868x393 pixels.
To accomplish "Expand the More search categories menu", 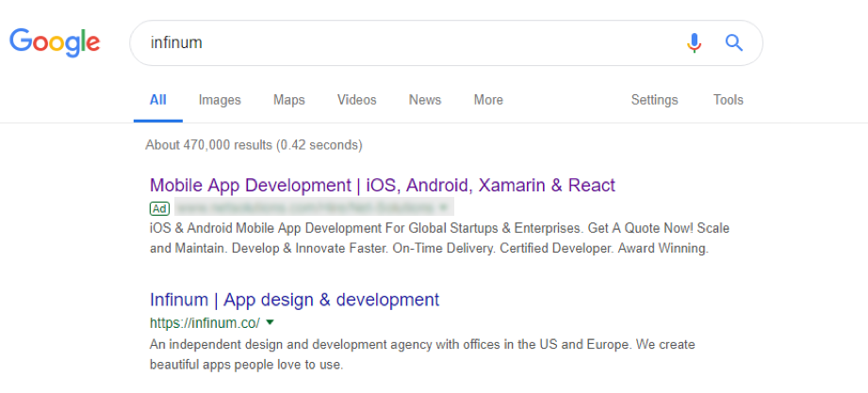I will [488, 100].
